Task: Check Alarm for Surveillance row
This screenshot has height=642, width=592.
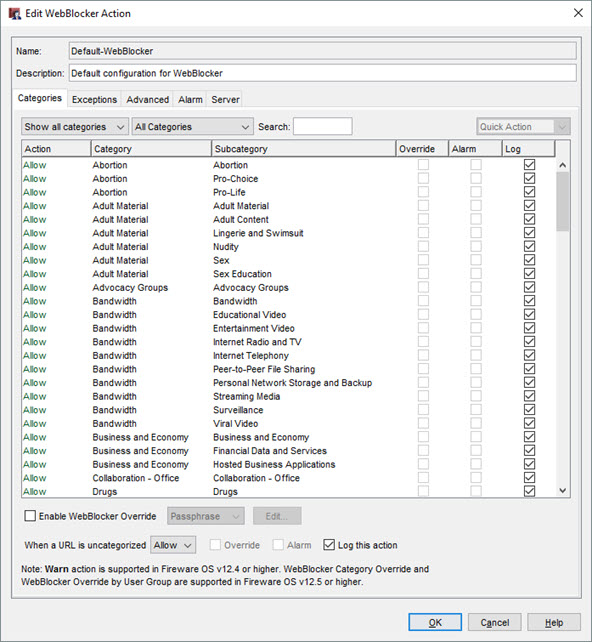Action: (x=476, y=410)
